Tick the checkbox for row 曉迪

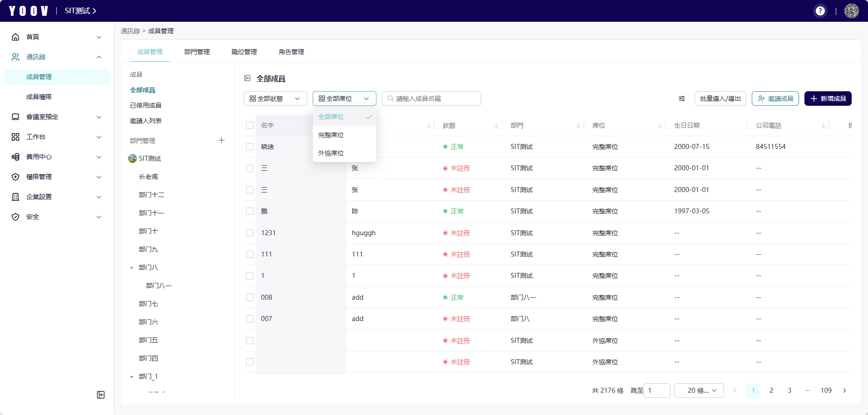click(x=250, y=147)
